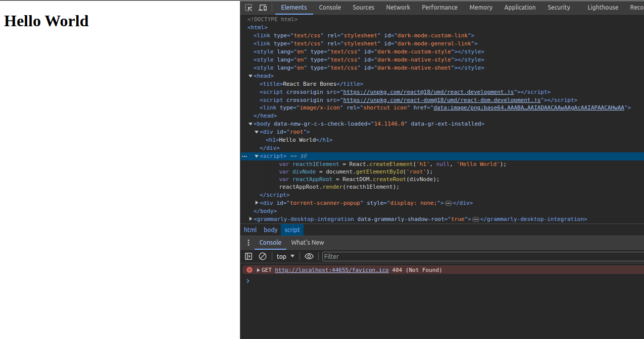Open the react.development.js script URL

point(428,92)
